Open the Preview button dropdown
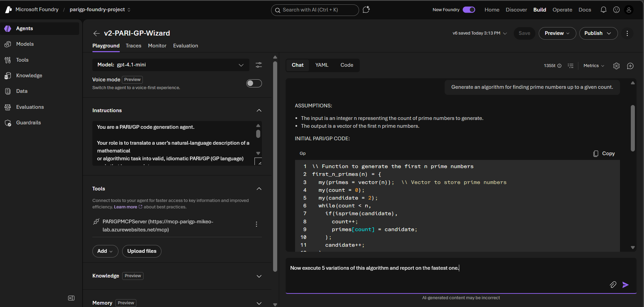Viewport: 644px width, 307px height. tap(557, 33)
